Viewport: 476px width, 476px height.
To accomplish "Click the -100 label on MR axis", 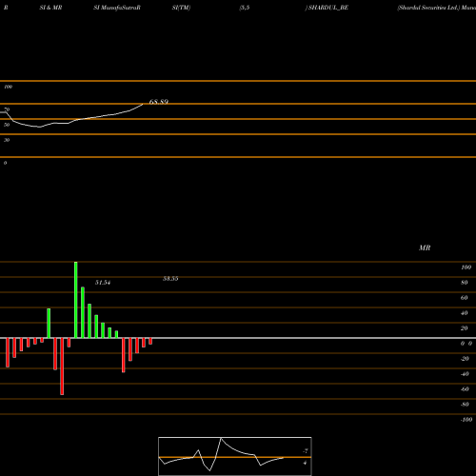I will (466, 420).
